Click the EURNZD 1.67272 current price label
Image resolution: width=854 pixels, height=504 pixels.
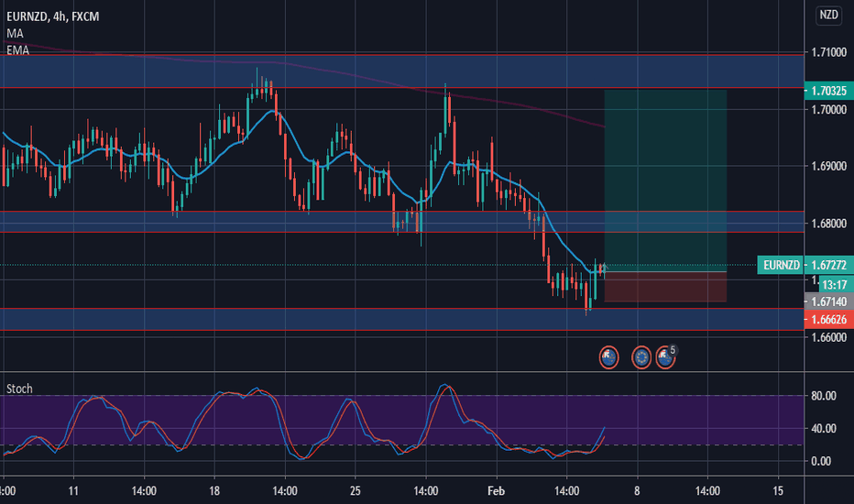click(x=805, y=266)
